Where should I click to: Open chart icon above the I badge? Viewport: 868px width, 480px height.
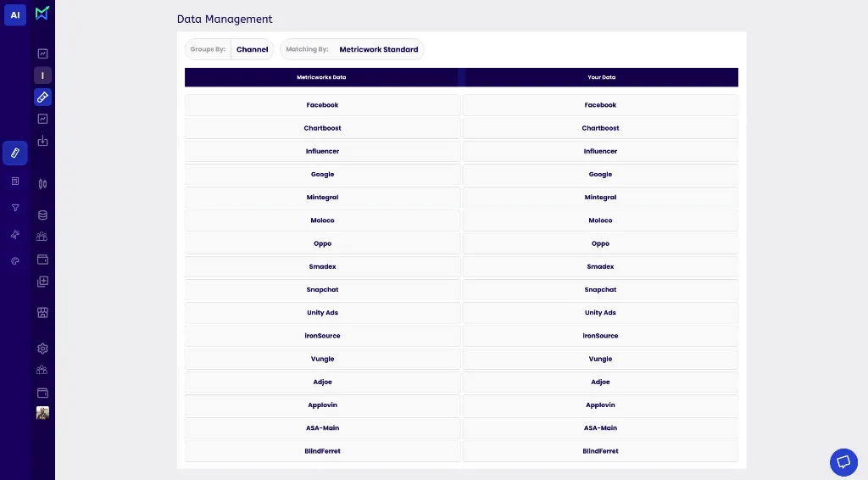pyautogui.click(x=42, y=53)
